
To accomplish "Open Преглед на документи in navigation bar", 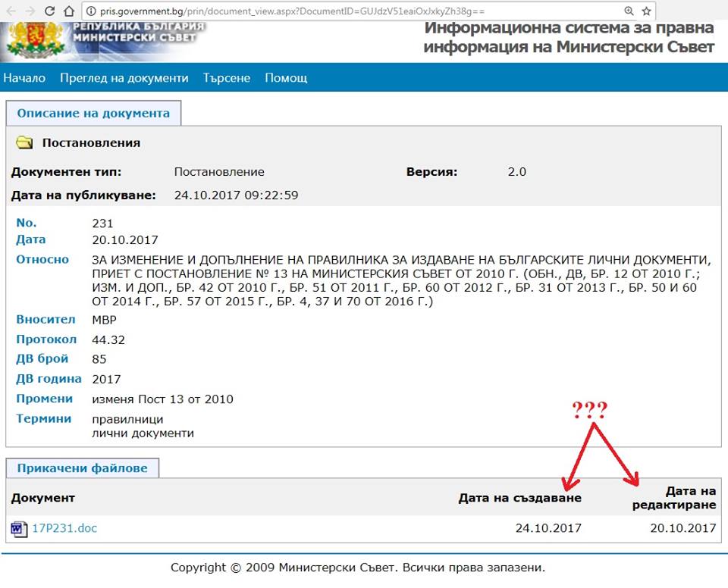I will (x=124, y=78).
